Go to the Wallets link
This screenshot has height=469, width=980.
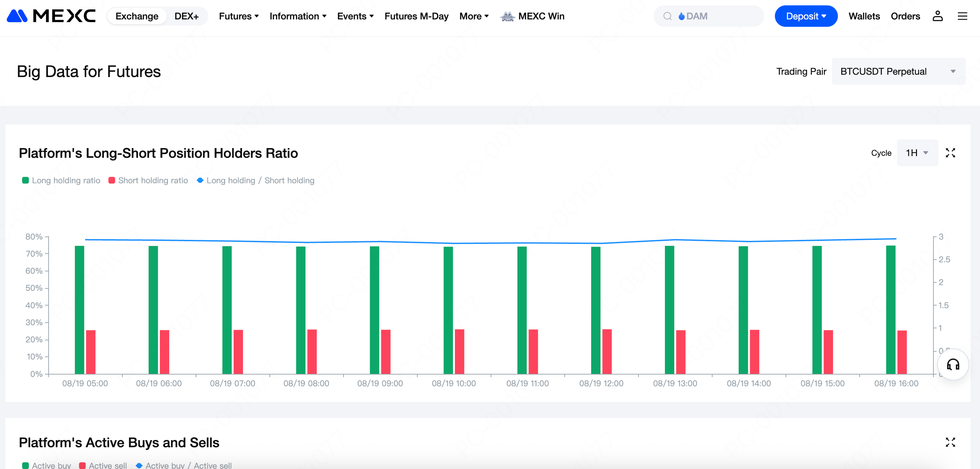coord(864,16)
